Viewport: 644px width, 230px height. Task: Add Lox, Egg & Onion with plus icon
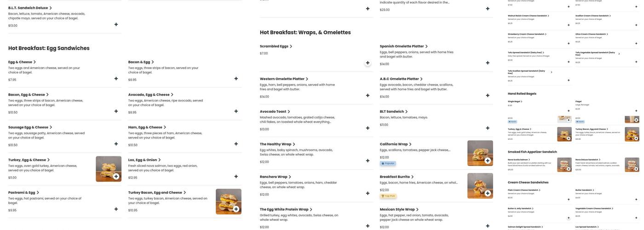point(236,177)
